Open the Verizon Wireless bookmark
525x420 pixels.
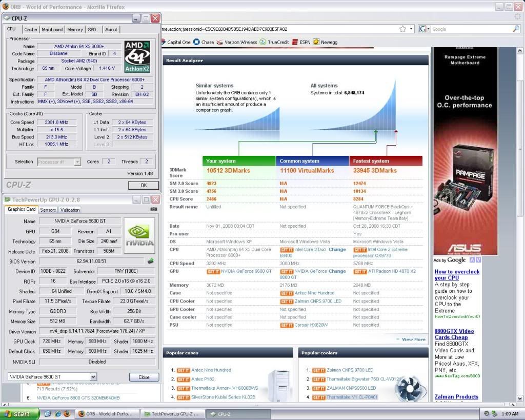click(237, 42)
